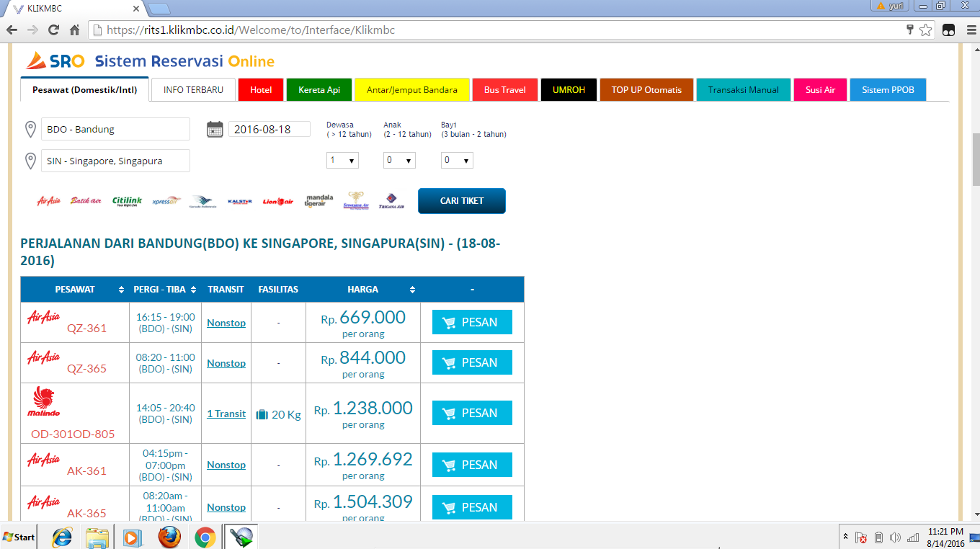Click the Malindo airline logo in results
The height and width of the screenshot is (549, 980).
(44, 402)
